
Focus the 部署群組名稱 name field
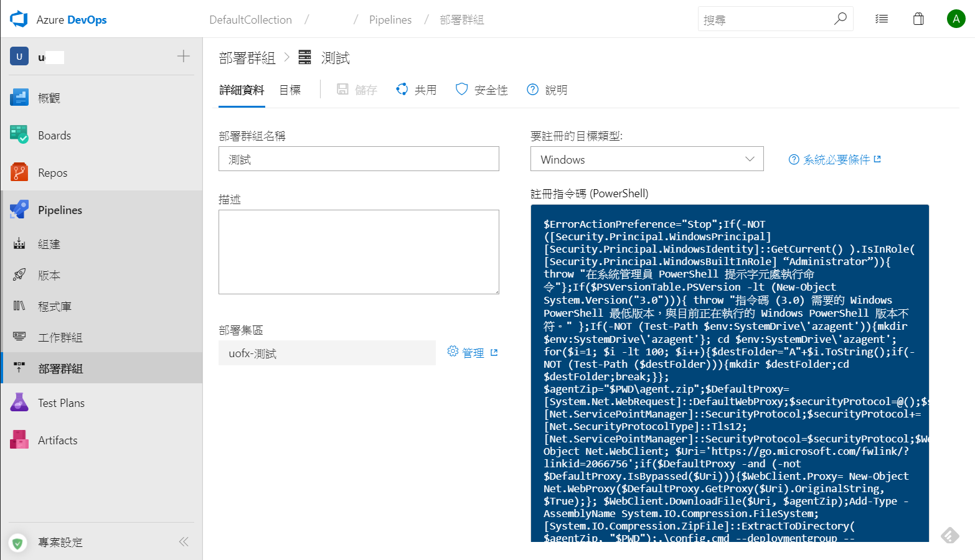click(x=359, y=159)
